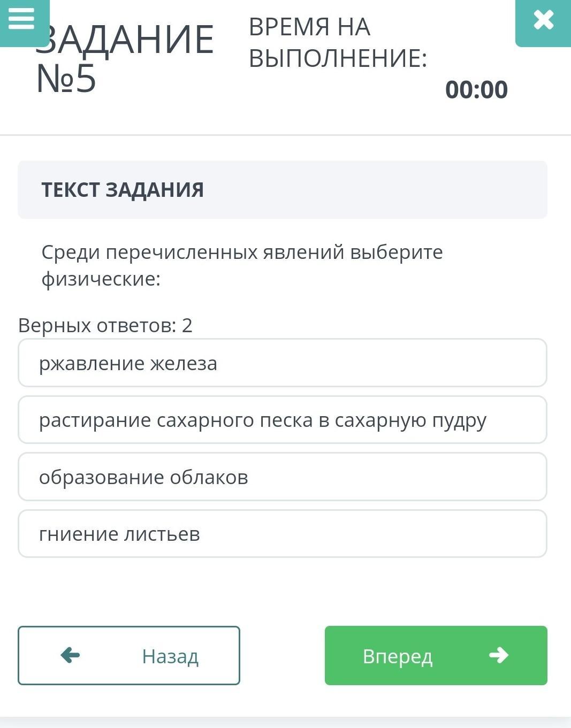Click the left arrow icon on Назад
Image resolution: width=571 pixels, height=728 pixels.
70,655
